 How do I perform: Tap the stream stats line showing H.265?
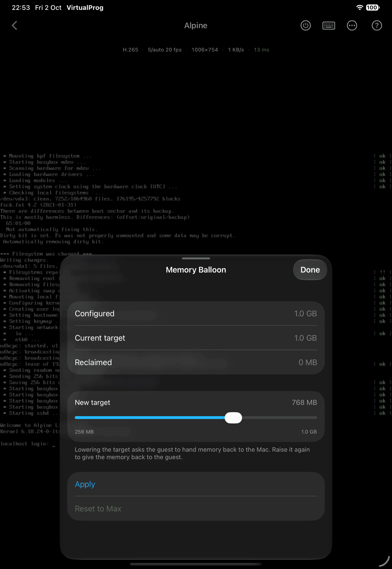pyautogui.click(x=196, y=50)
